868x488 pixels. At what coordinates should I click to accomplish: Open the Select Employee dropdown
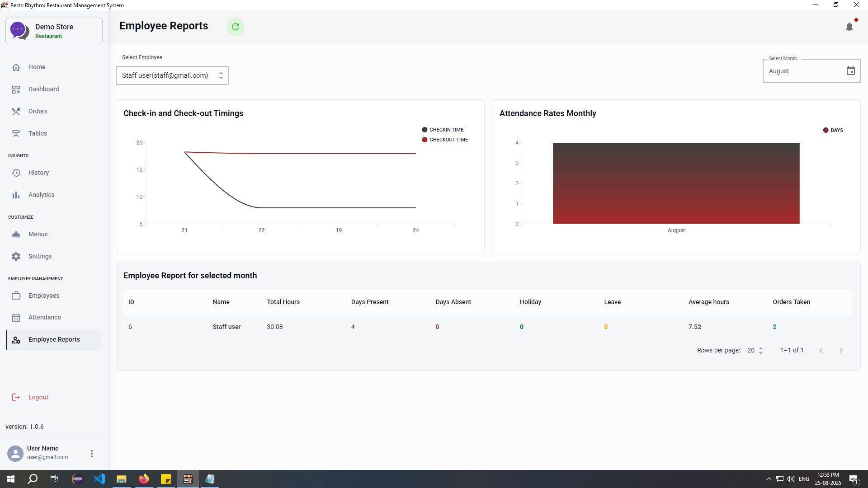[x=172, y=75]
